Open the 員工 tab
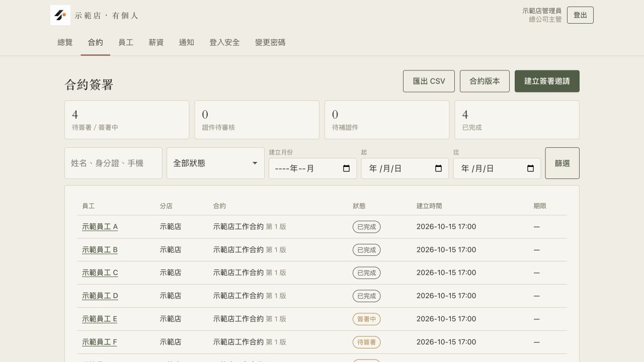The width and height of the screenshot is (644, 362). click(126, 43)
